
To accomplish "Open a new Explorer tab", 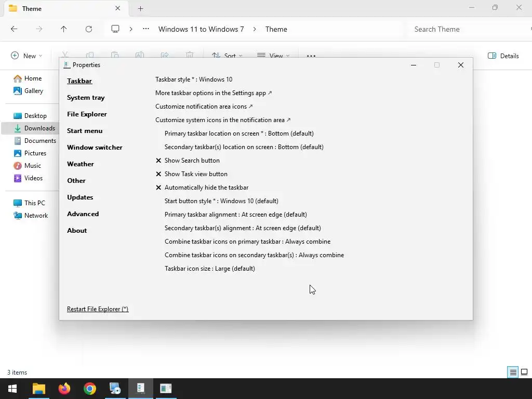I will click(140, 9).
